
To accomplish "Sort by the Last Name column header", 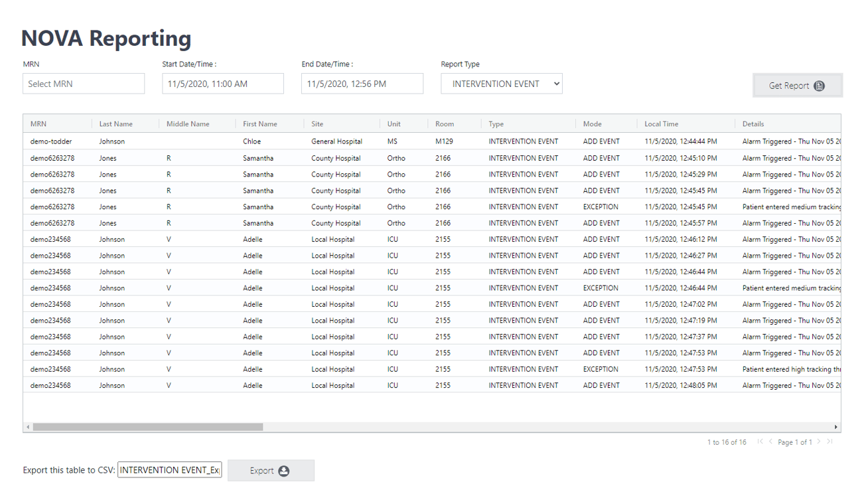I will [116, 124].
